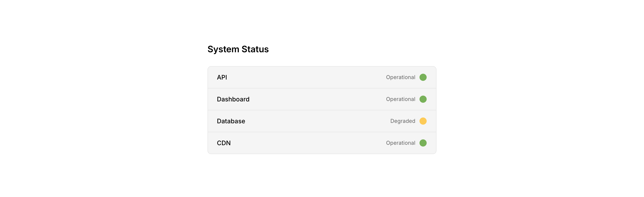Click the divider between Dashboard and Database
The image size is (644, 197).
[322, 110]
